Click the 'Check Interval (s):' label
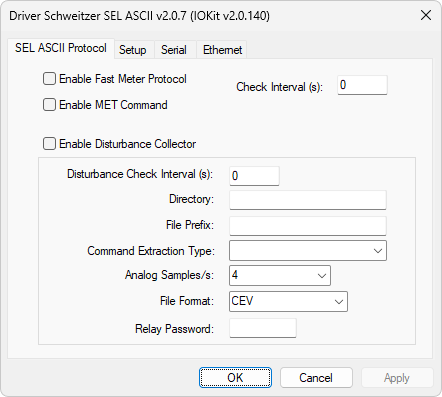Viewport: 442px width, 397px height. coord(279,87)
